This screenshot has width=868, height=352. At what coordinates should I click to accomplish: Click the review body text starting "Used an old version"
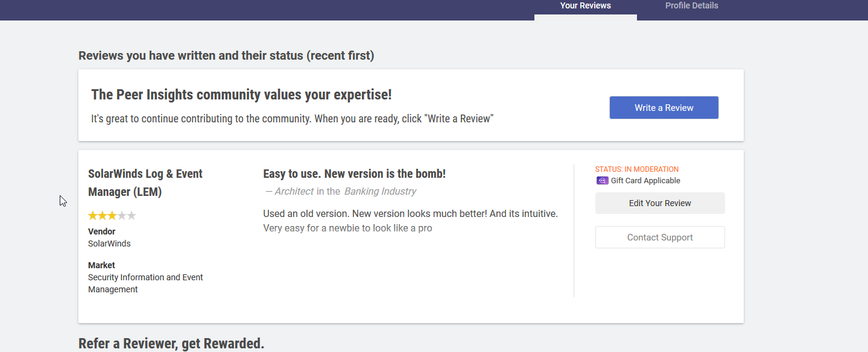(x=410, y=221)
